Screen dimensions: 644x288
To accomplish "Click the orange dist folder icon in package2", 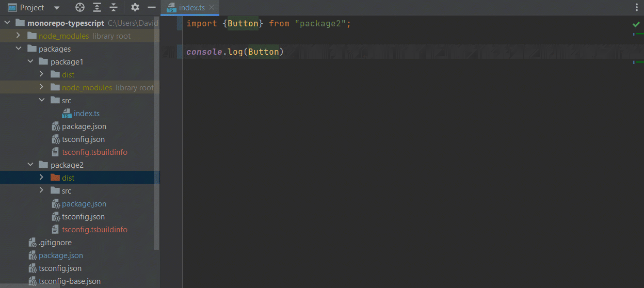I will click(55, 178).
